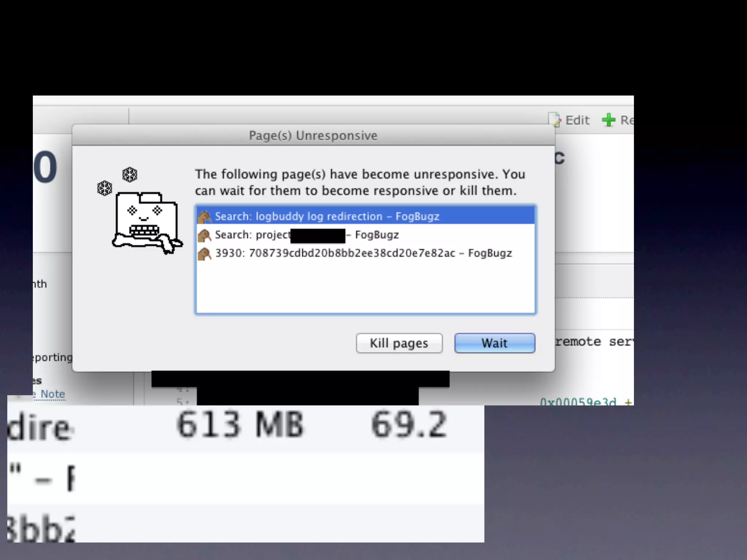Click the green plus icon
This screenshot has width=747, height=560.
coord(608,120)
